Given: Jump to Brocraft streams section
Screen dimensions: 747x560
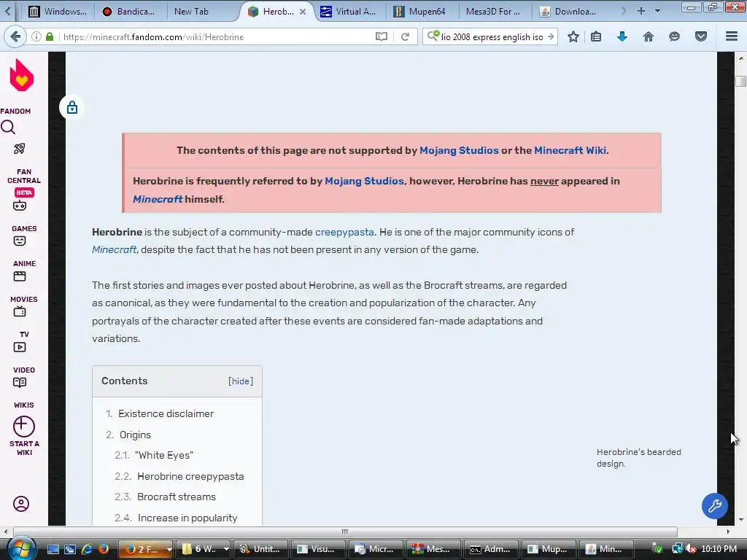Looking at the screenshot, I should 177,497.
